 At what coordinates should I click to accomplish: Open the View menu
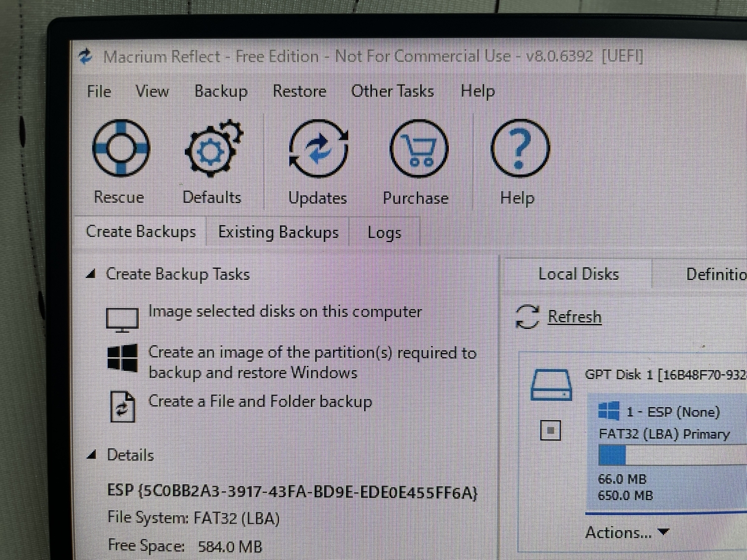(x=153, y=91)
